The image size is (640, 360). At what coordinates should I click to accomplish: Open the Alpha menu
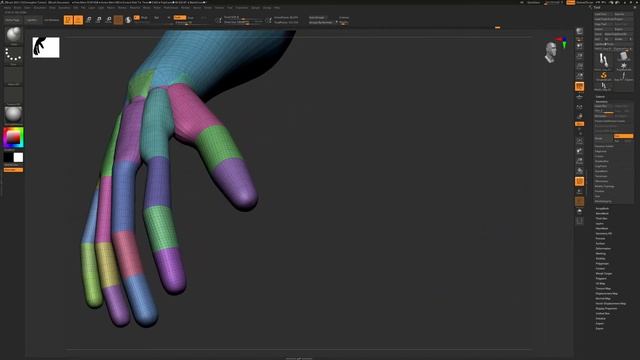tap(7, 7)
